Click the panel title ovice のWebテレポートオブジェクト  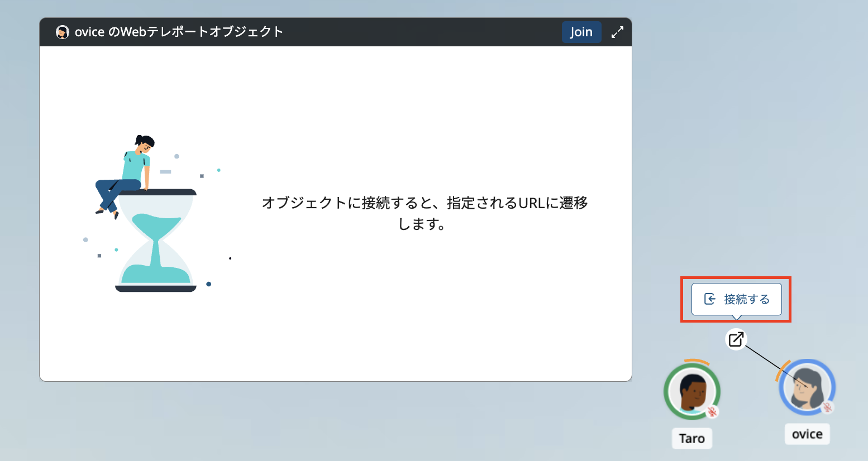pyautogui.click(x=179, y=32)
